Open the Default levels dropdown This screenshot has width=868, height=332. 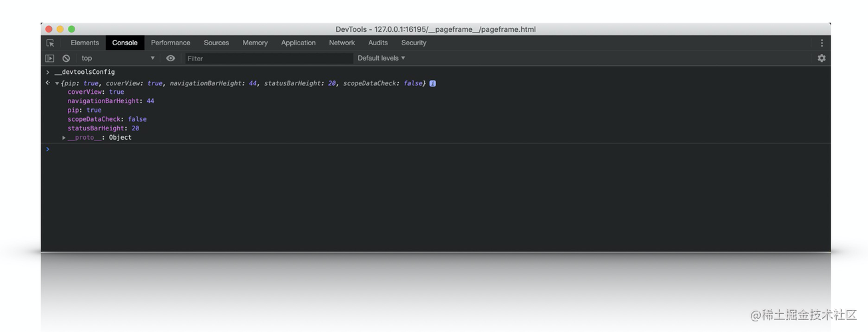(381, 59)
